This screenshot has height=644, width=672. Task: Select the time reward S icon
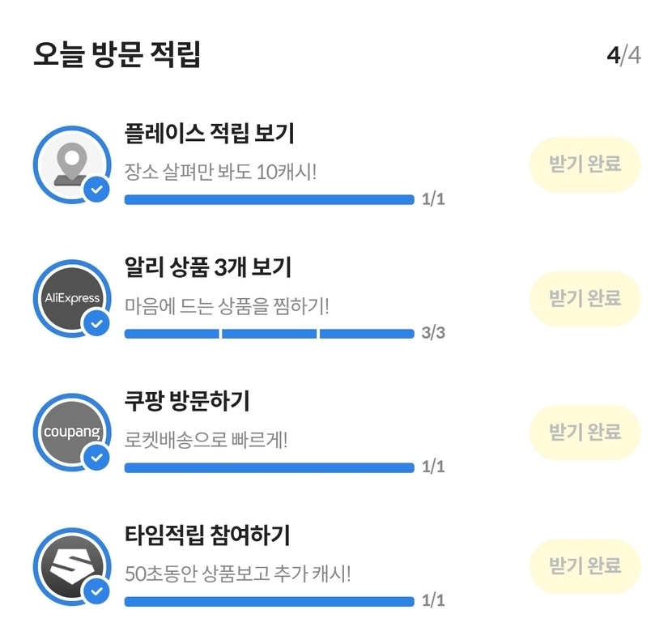pos(71,565)
